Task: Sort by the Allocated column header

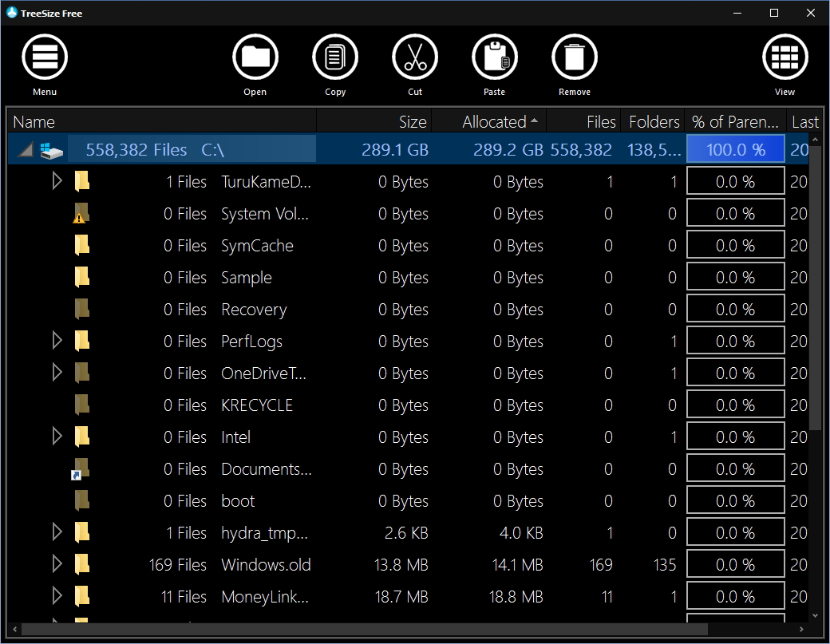Action: [x=489, y=122]
